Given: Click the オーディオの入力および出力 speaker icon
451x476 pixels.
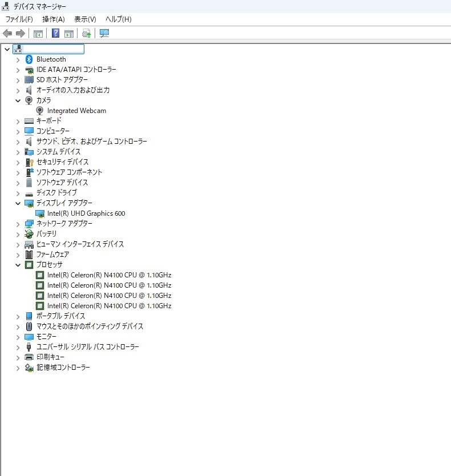Looking at the screenshot, I should [x=29, y=90].
